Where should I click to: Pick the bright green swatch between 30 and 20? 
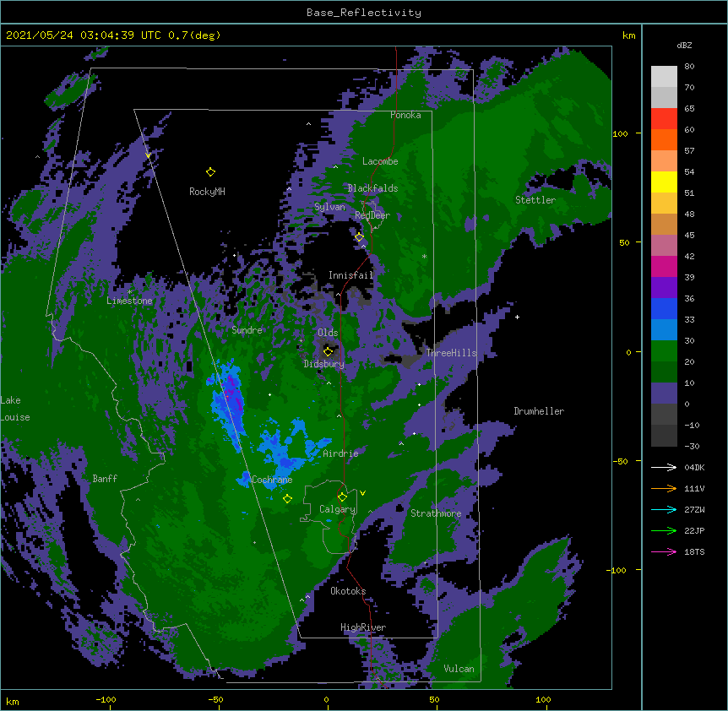pyautogui.click(x=664, y=351)
